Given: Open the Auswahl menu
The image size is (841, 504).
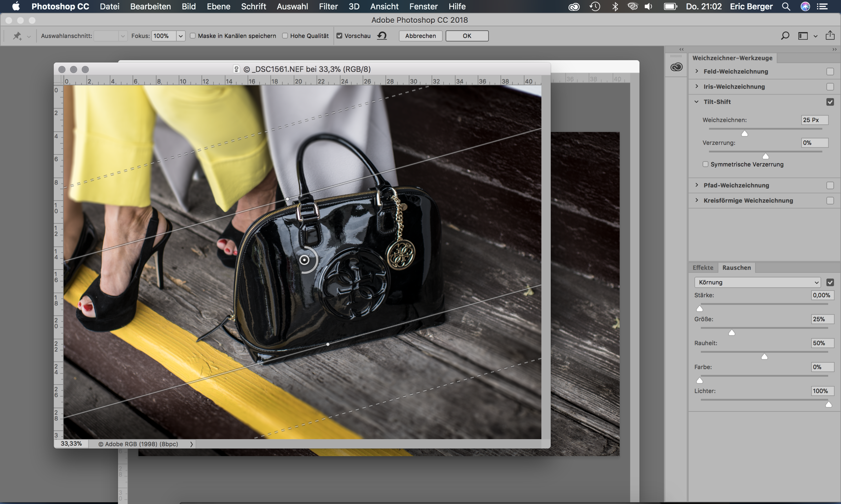Looking at the screenshot, I should [292, 6].
